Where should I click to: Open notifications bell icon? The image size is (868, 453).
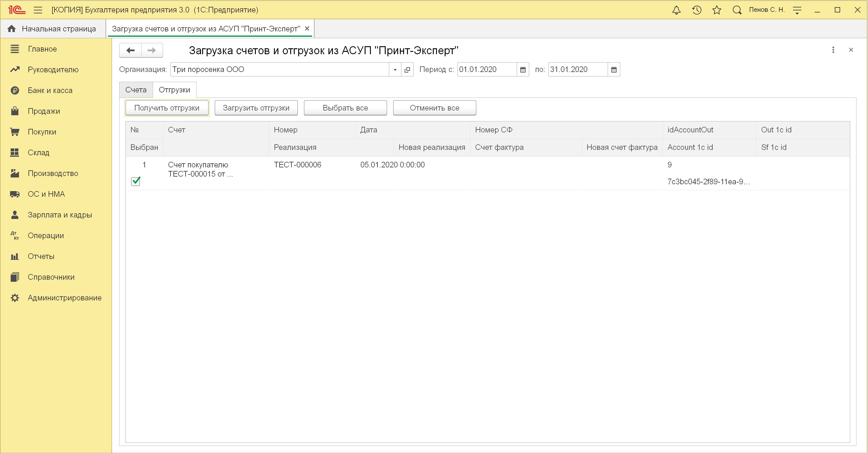click(x=676, y=10)
